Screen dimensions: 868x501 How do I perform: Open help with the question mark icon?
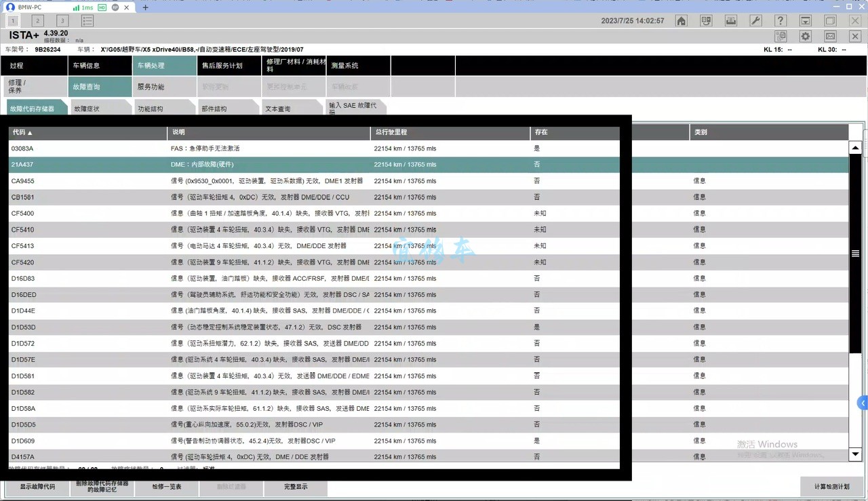781,21
